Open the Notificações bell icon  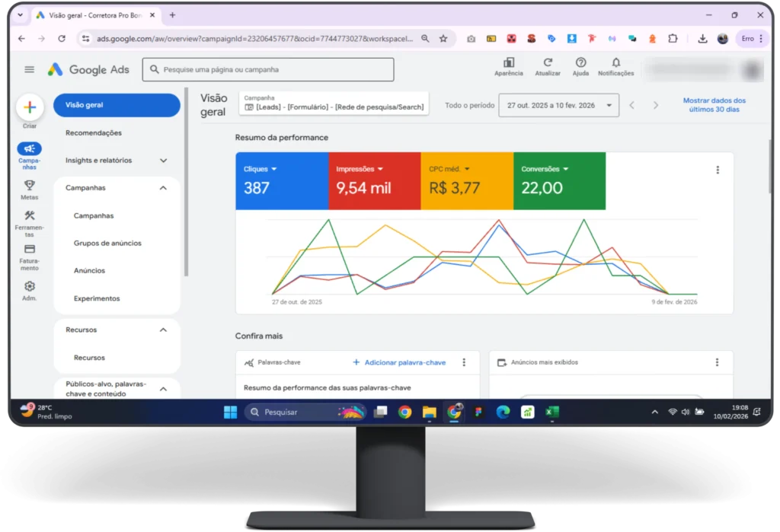pos(615,63)
